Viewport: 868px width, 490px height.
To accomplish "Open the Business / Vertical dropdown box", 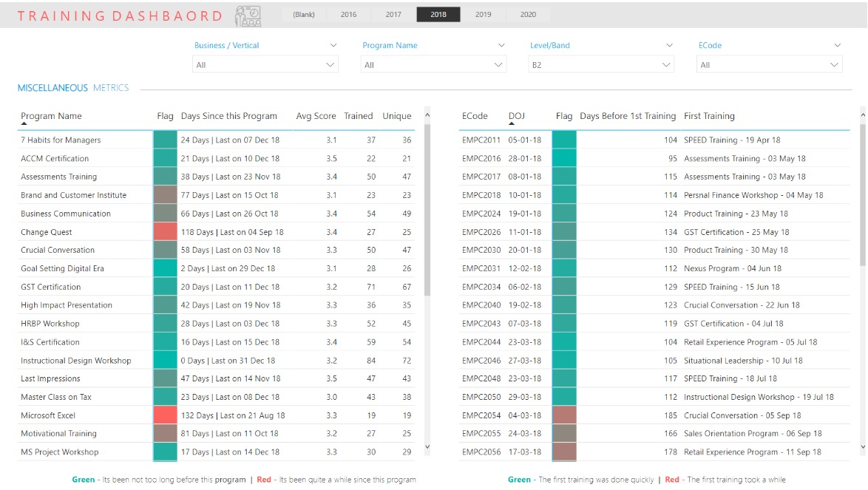I will tap(265, 65).
